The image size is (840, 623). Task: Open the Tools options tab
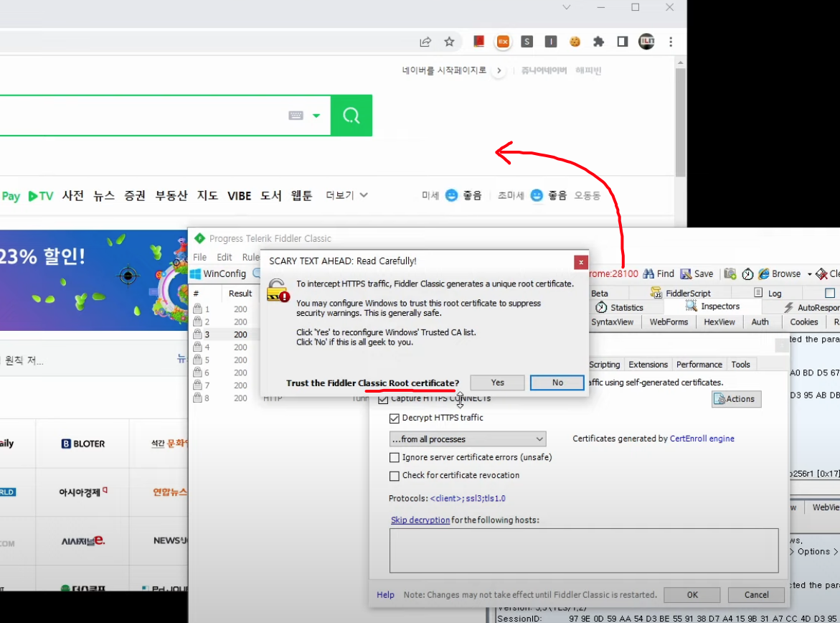(740, 365)
